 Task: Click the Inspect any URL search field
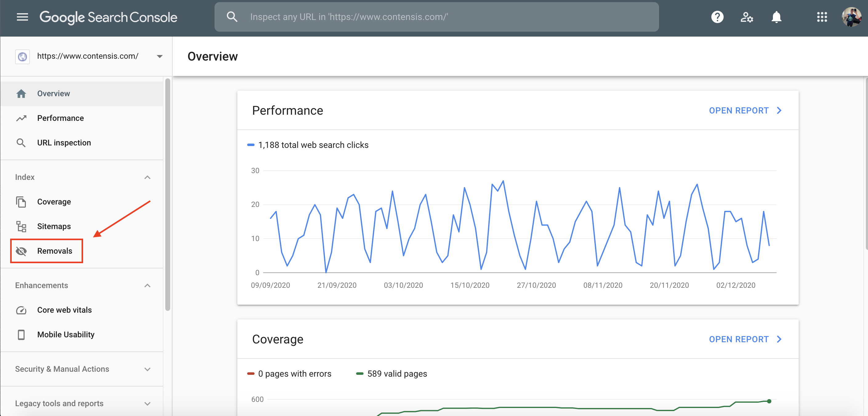436,17
